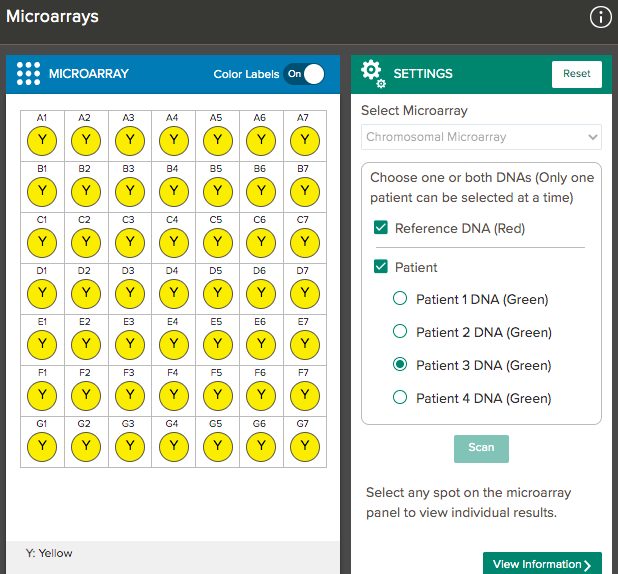Click the Select Microarray label

[x=414, y=111]
